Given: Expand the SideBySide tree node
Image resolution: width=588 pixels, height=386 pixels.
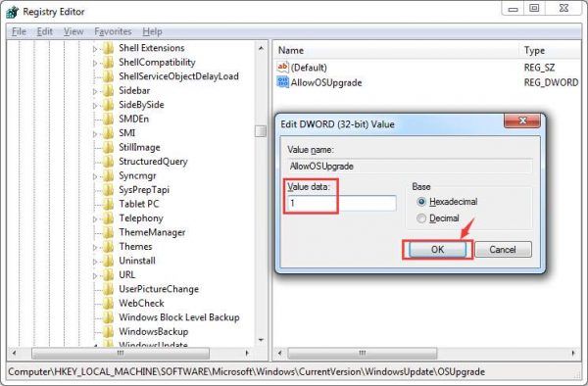Looking at the screenshot, I should (95, 106).
